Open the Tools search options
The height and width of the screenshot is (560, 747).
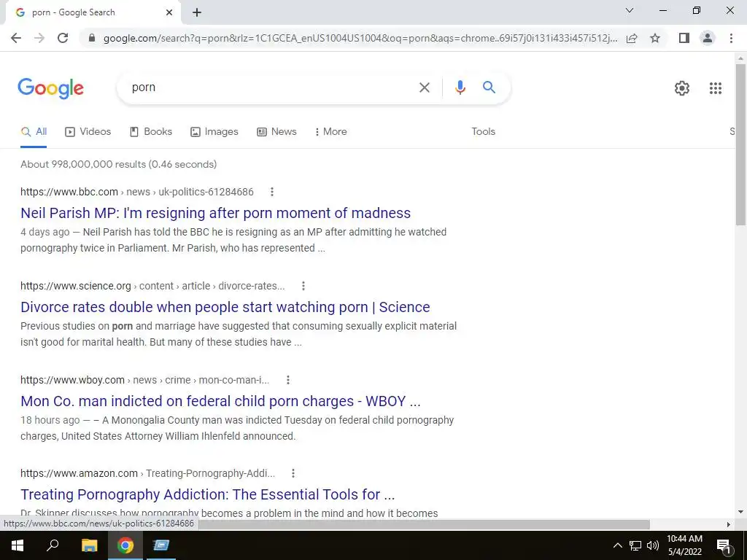click(x=483, y=131)
